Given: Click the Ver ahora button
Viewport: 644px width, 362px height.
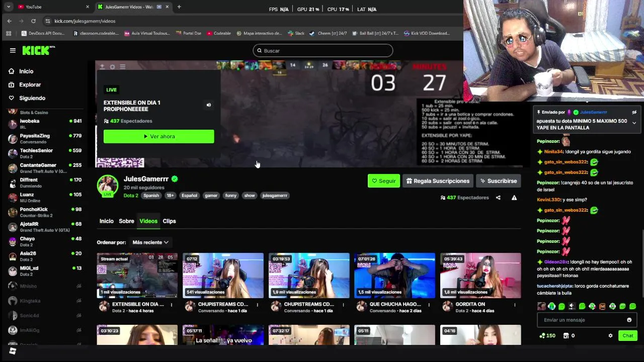Looking at the screenshot, I should pyautogui.click(x=158, y=136).
